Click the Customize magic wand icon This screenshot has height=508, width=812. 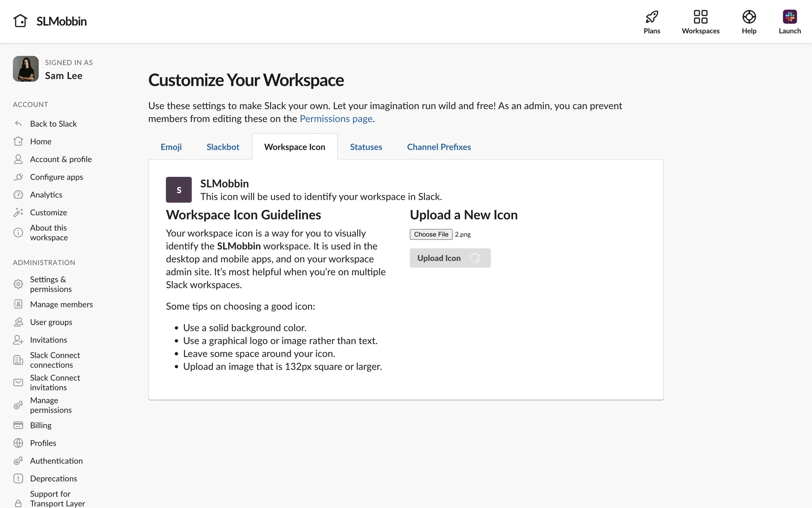[x=18, y=213]
